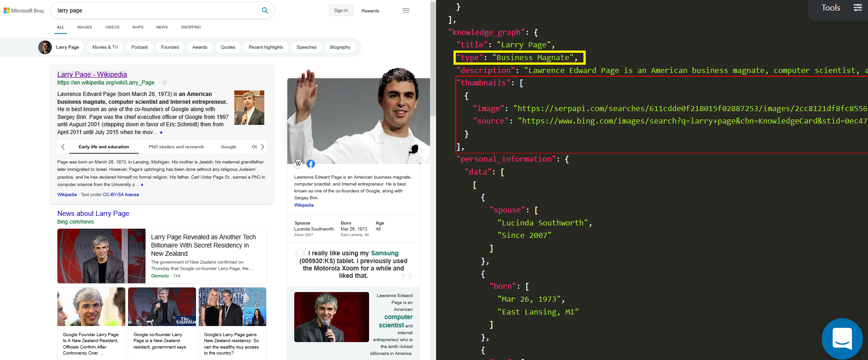
Task: Click the "knowledge_graph" JSON key
Action: tap(487, 32)
